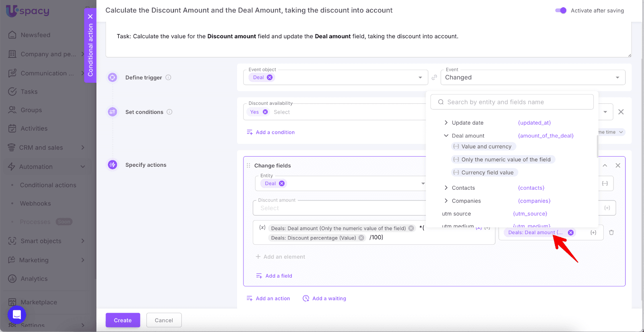Expand the Update date field group
The image size is (644, 332).
(x=446, y=123)
